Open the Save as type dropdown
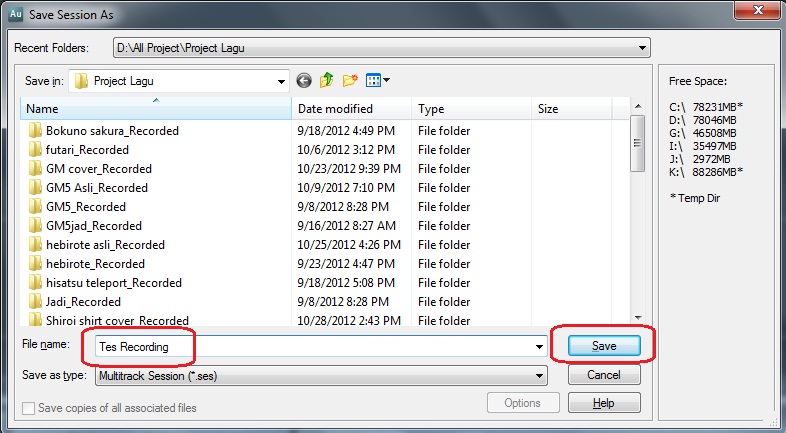The image size is (786, 433). tap(539, 376)
